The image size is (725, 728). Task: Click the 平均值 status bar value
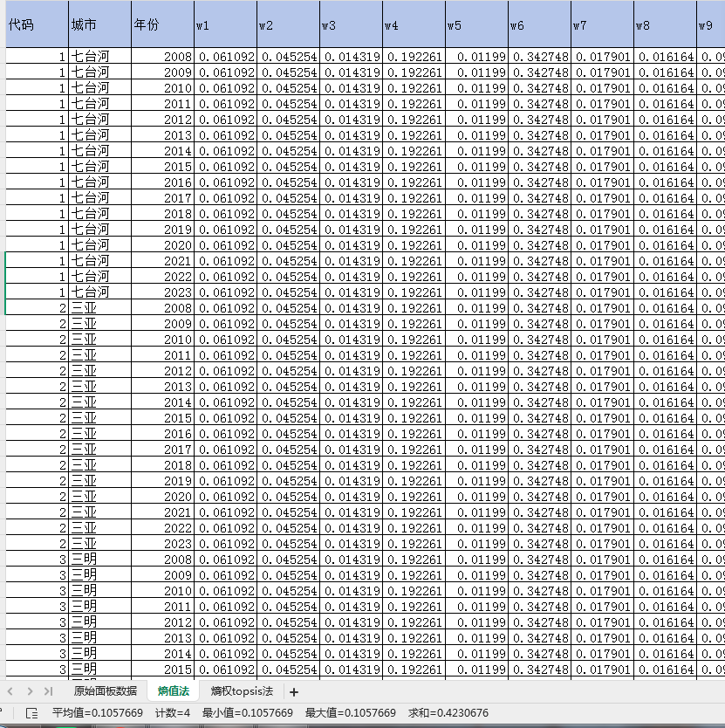click(x=97, y=713)
